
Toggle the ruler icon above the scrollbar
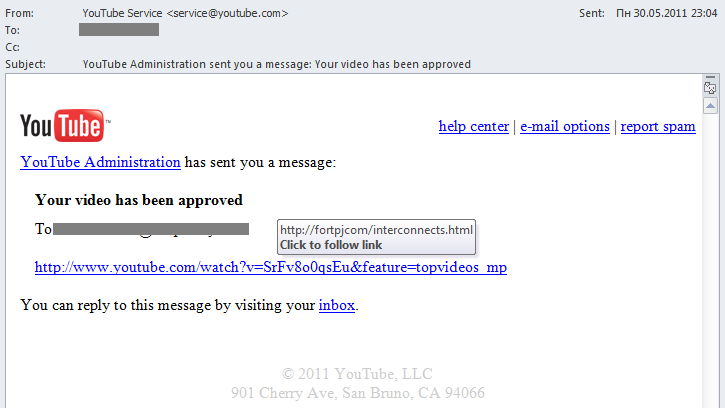[x=710, y=88]
